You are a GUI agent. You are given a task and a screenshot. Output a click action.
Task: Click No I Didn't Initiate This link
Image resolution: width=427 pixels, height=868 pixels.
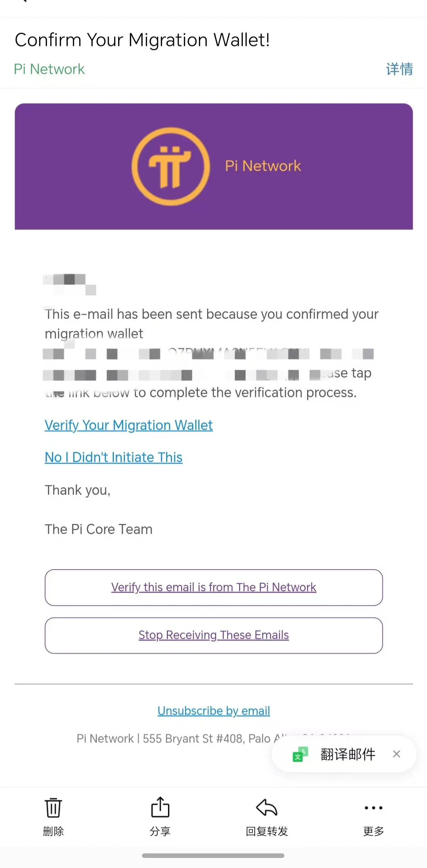pyautogui.click(x=114, y=457)
